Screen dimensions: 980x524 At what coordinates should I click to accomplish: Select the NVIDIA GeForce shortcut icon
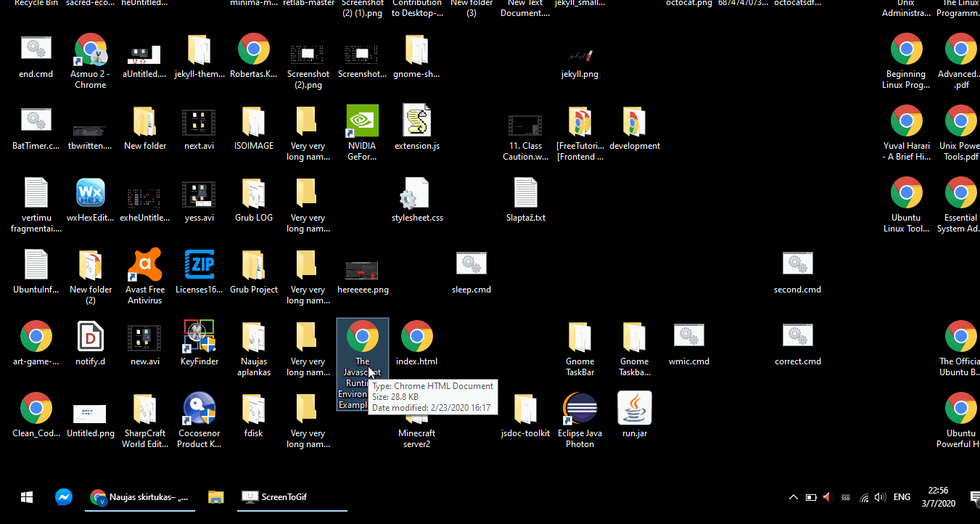tap(362, 121)
